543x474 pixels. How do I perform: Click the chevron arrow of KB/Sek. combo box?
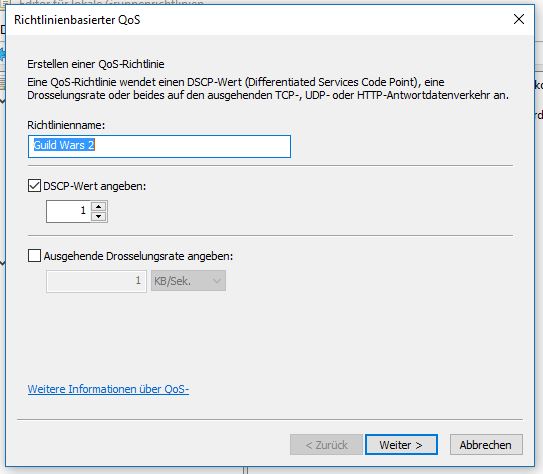217,281
